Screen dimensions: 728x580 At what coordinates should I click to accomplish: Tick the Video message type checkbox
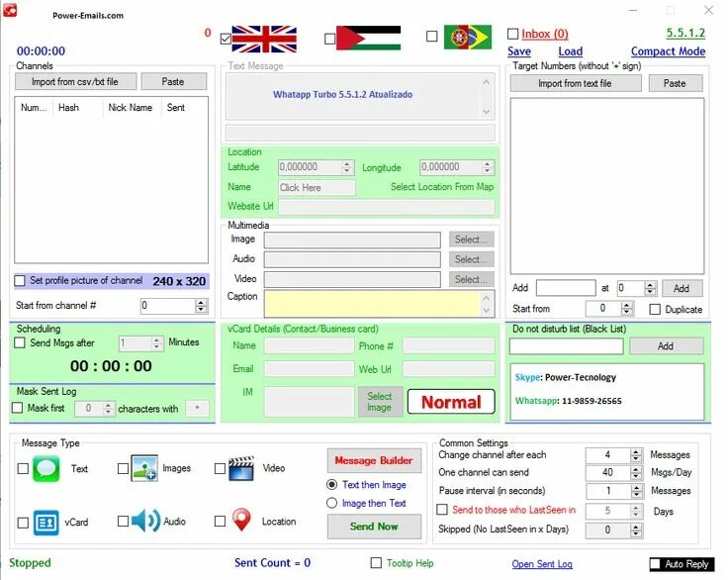click(220, 468)
